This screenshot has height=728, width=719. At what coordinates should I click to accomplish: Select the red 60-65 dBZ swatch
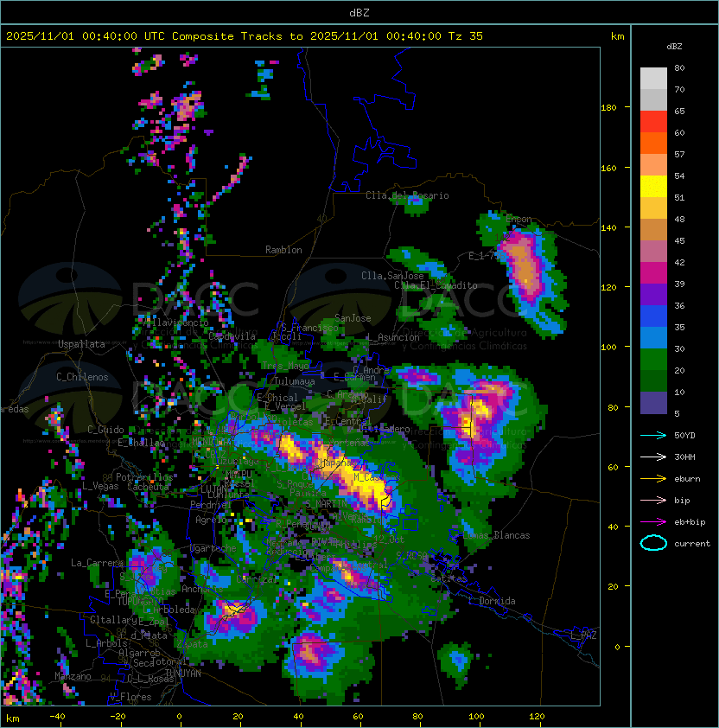[653, 122]
